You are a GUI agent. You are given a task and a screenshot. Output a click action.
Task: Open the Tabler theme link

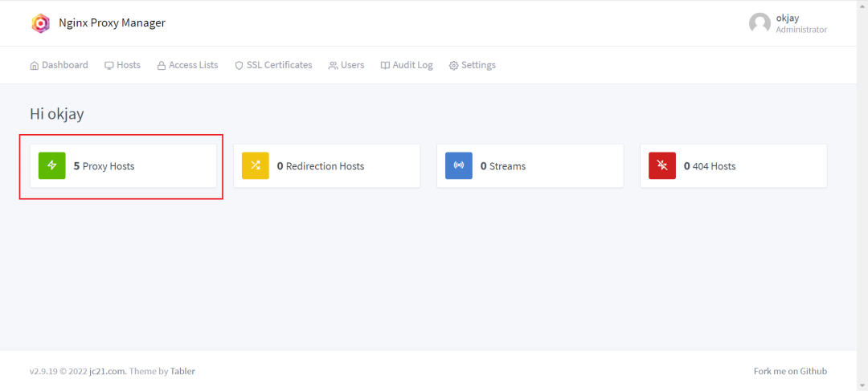pyautogui.click(x=182, y=372)
